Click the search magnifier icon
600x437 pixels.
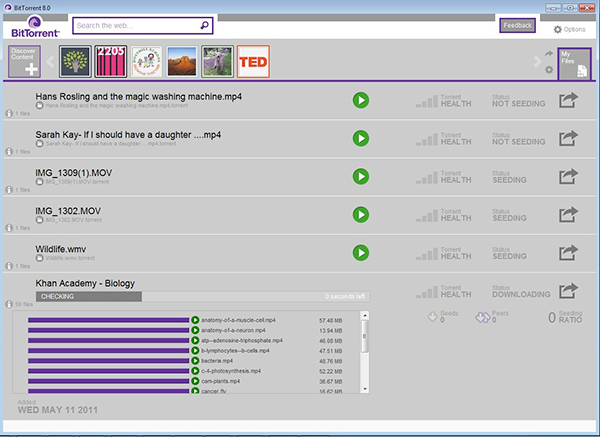pos(205,25)
